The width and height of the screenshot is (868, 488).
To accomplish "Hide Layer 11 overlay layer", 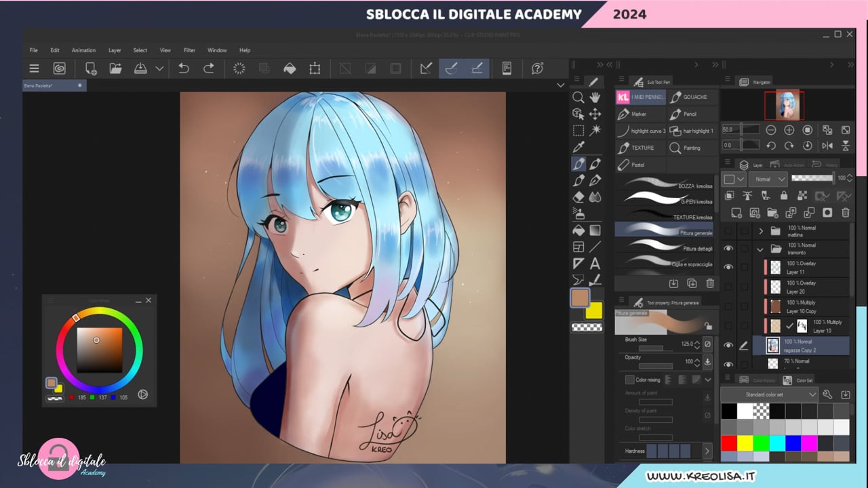I will 728,267.
